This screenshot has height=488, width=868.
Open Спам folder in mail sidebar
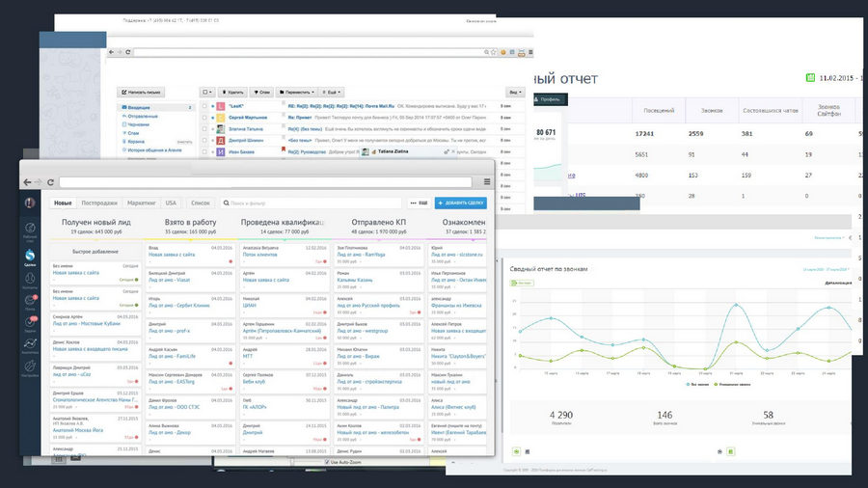tap(133, 133)
